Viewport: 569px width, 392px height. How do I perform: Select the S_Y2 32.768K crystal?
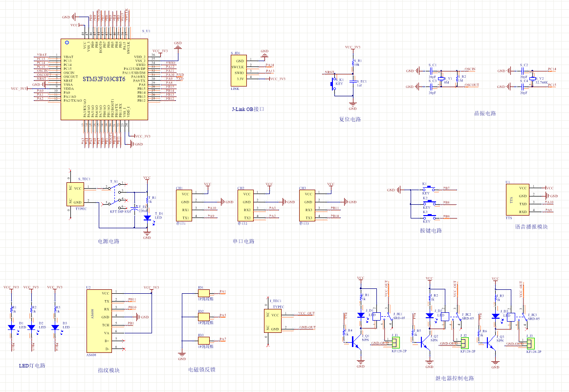click(532, 79)
